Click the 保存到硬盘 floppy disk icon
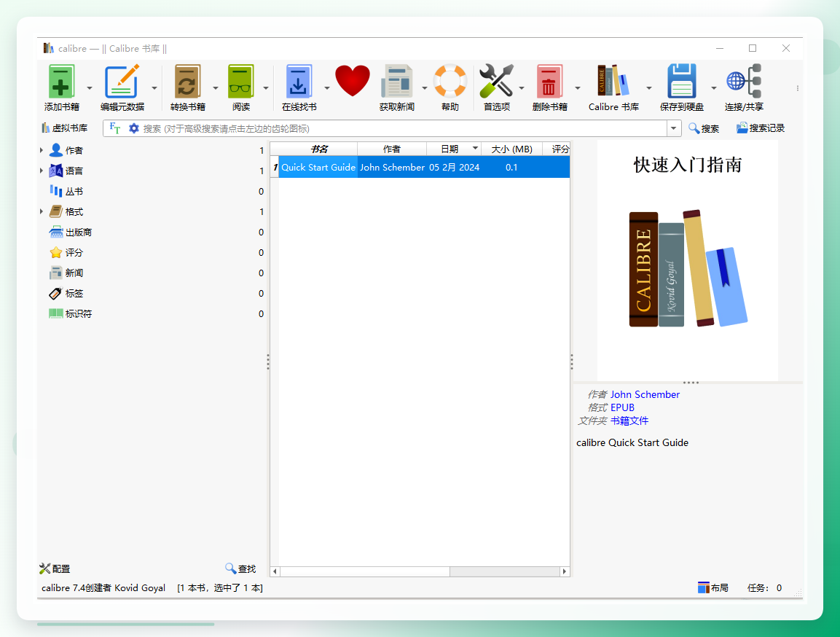Image resolution: width=840 pixels, height=637 pixels. coord(681,81)
